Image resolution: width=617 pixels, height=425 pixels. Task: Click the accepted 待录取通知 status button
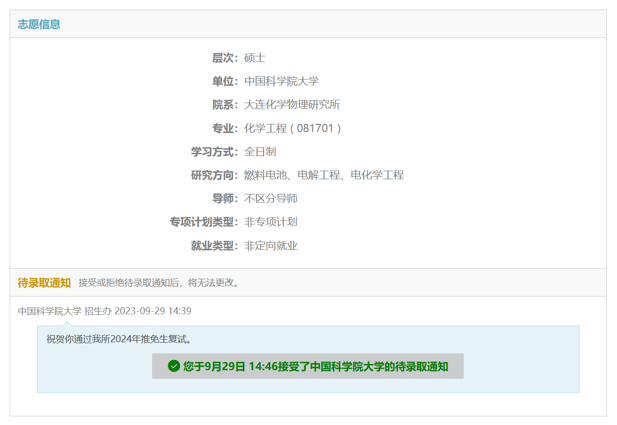(x=308, y=366)
